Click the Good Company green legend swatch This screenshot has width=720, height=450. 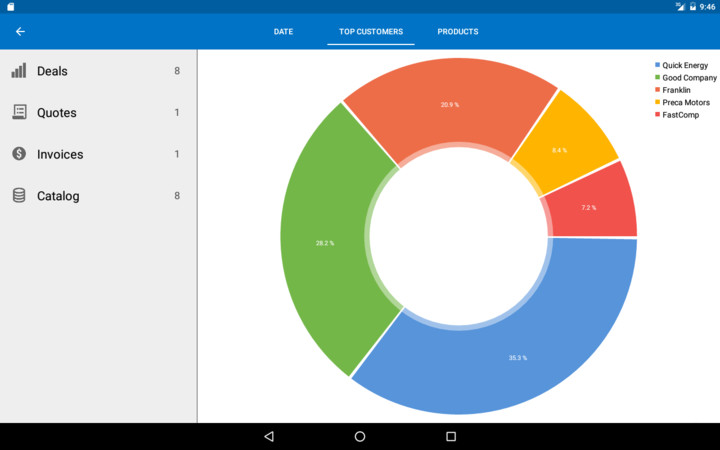click(x=657, y=77)
